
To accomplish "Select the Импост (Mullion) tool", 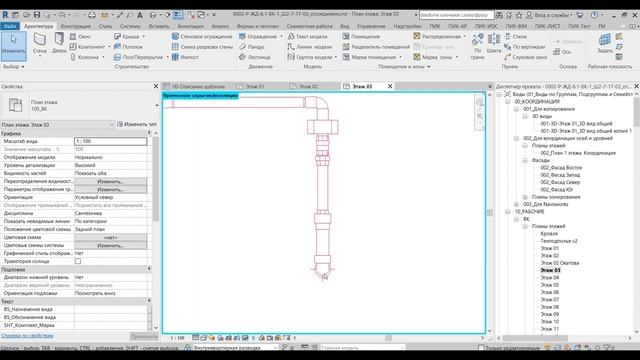I will [185, 57].
